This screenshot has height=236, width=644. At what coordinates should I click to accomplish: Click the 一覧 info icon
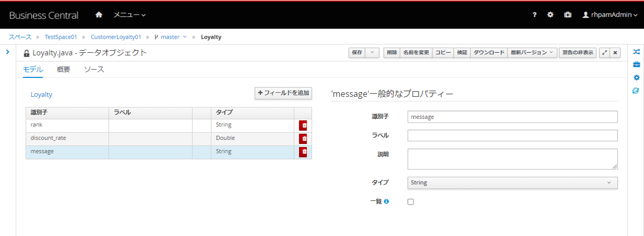(386, 201)
